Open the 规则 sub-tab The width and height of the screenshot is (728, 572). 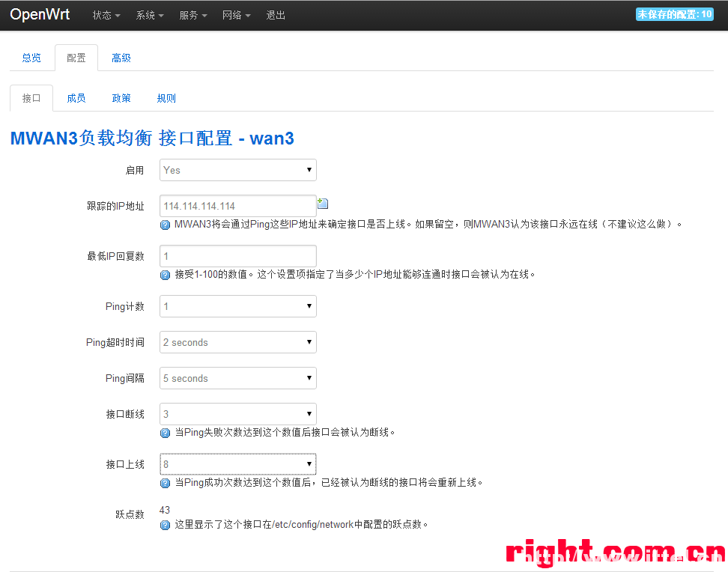pos(166,98)
